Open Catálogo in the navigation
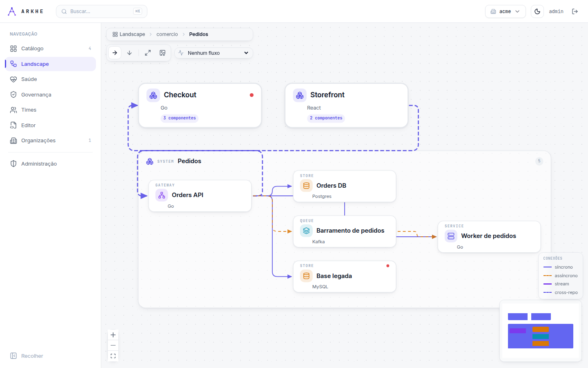The width and height of the screenshot is (588, 368). click(x=51, y=49)
